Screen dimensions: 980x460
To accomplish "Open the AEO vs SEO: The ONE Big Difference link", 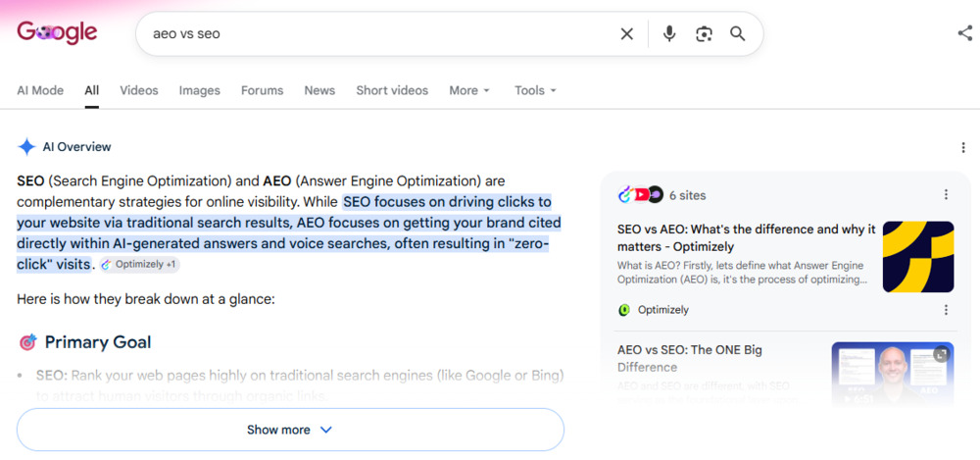I will click(x=689, y=359).
